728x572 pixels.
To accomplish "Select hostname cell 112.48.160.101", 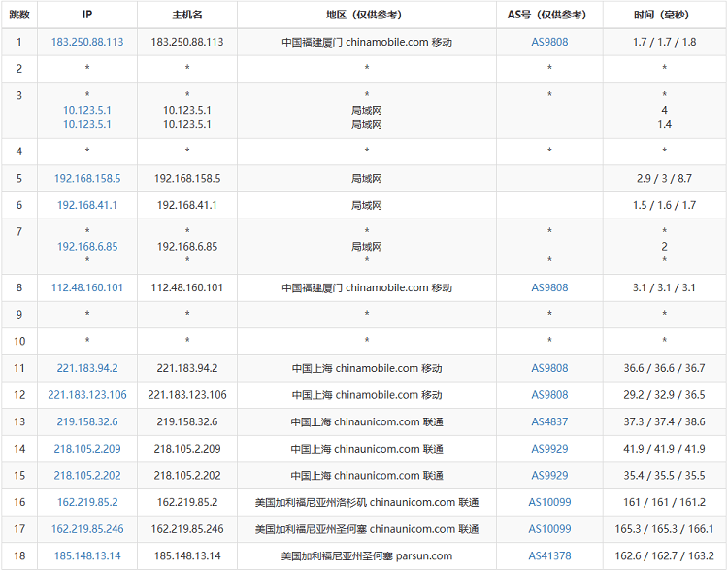I will (x=187, y=287).
